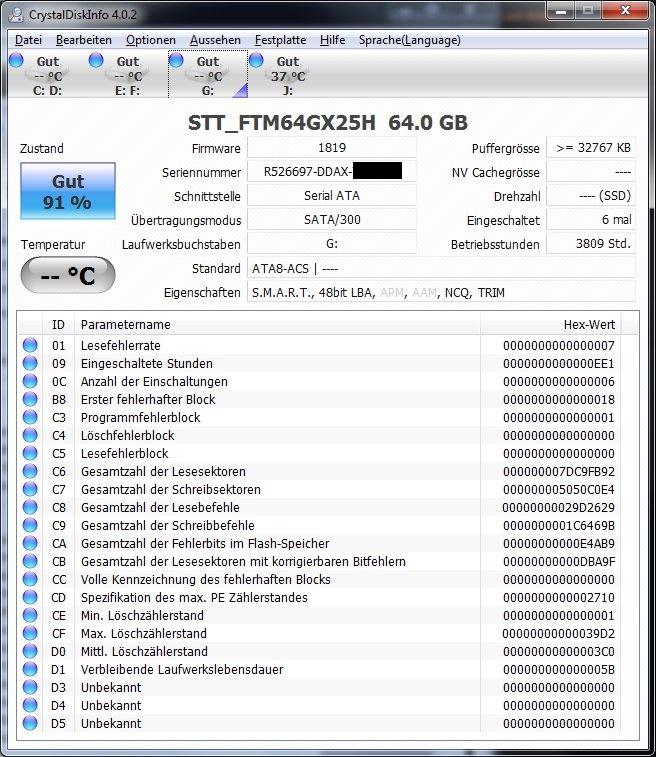Click the Gut 91 % health status button
This screenshot has width=656, height=757.
(68, 191)
